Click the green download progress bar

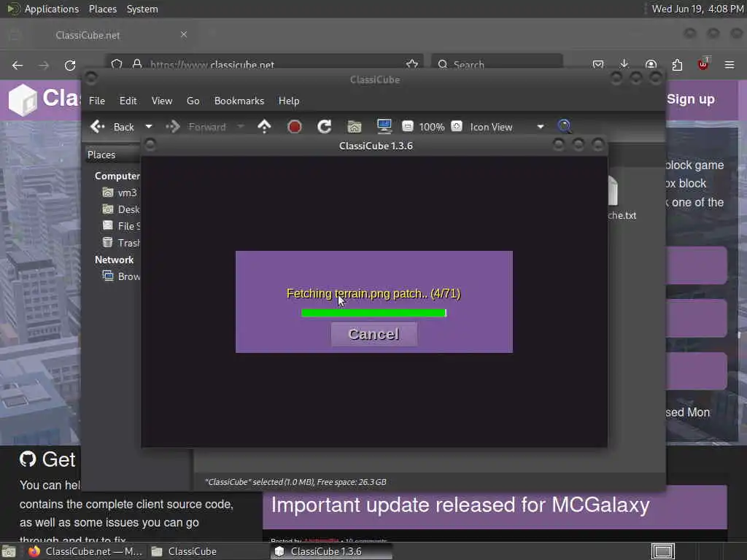tap(374, 313)
